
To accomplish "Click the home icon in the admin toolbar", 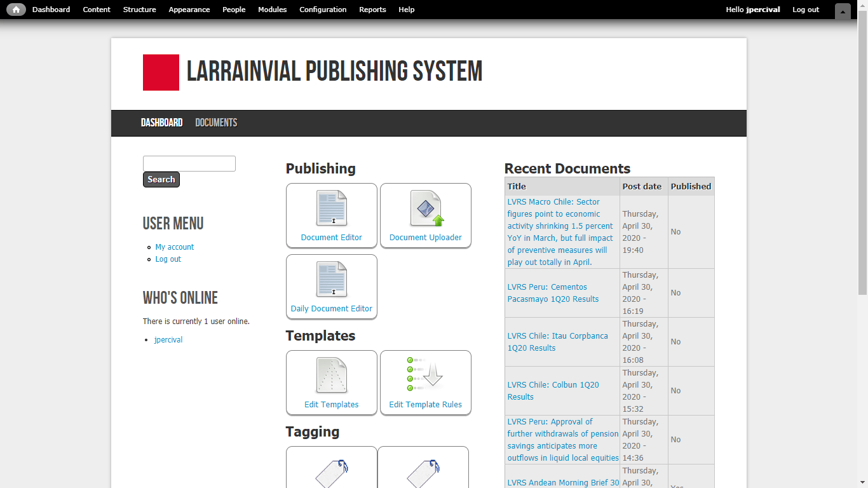I will tap(16, 9).
